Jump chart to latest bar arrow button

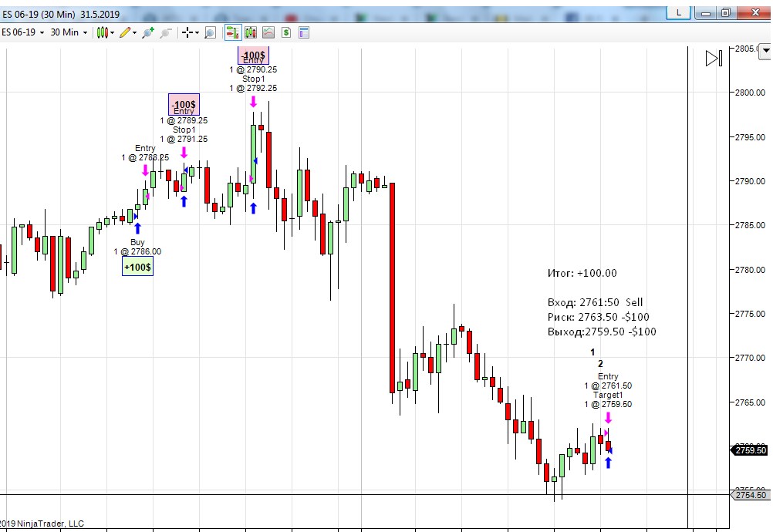click(x=714, y=58)
